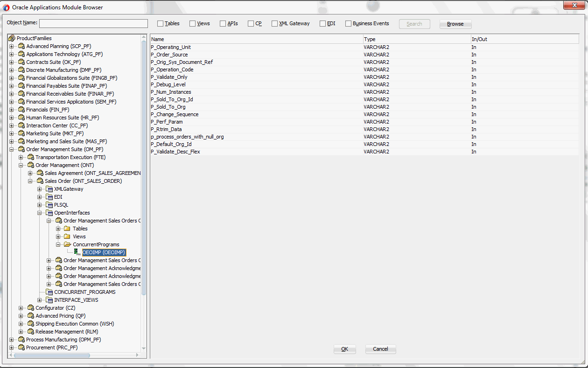Select Shipping Execution Common (WSH) item

click(x=75, y=324)
